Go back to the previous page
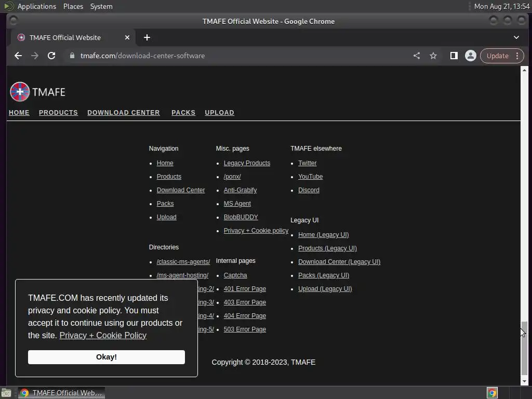532x399 pixels. tap(18, 56)
